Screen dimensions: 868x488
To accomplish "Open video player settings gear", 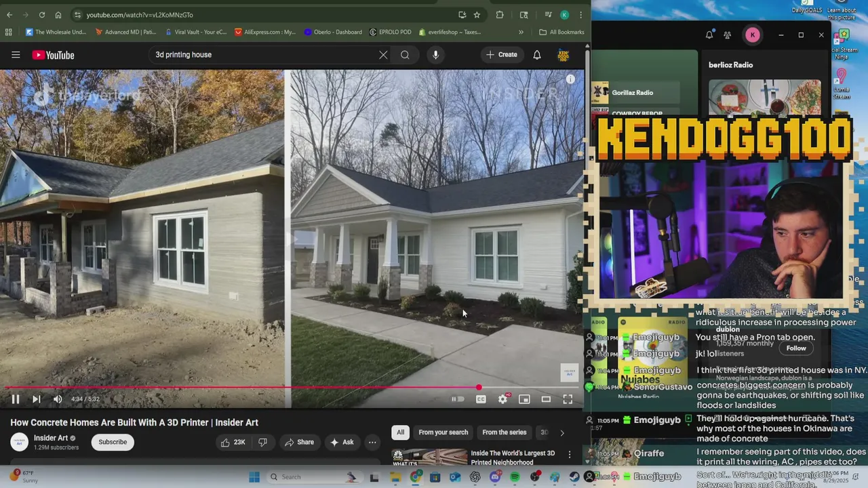I will pos(502,399).
